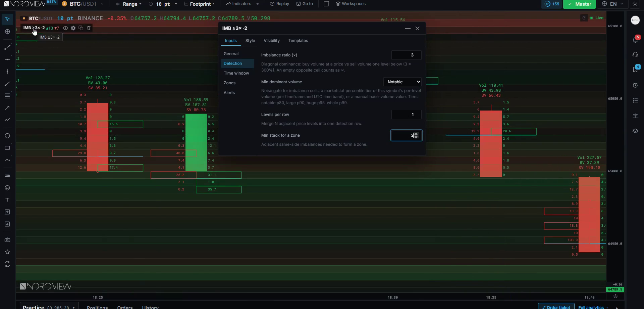Screen dimensions: 644x309
Task: Open the Workspaces button
Action: [351, 4]
